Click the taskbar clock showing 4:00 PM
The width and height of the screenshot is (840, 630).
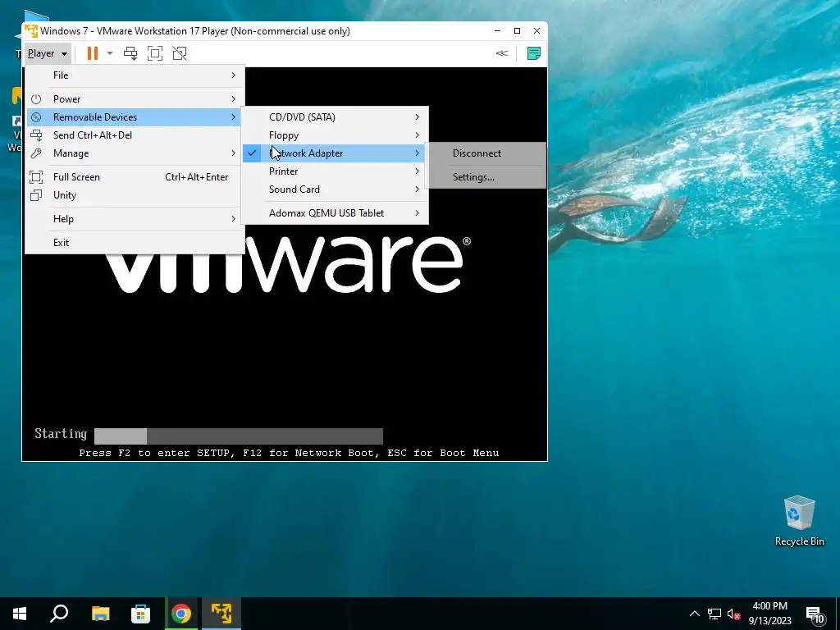[769, 614]
